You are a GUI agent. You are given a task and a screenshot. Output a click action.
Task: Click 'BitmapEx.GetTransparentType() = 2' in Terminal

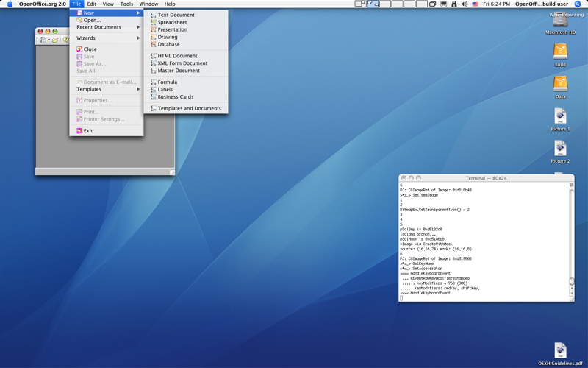[434, 210]
